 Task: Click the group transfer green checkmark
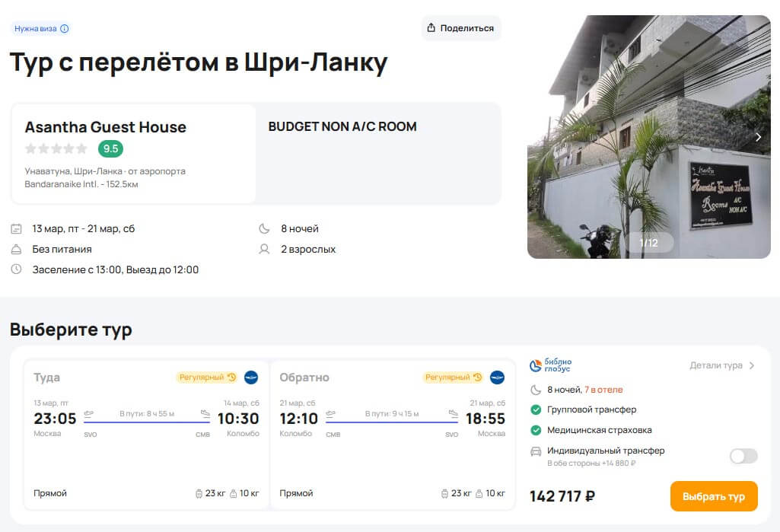pos(536,410)
